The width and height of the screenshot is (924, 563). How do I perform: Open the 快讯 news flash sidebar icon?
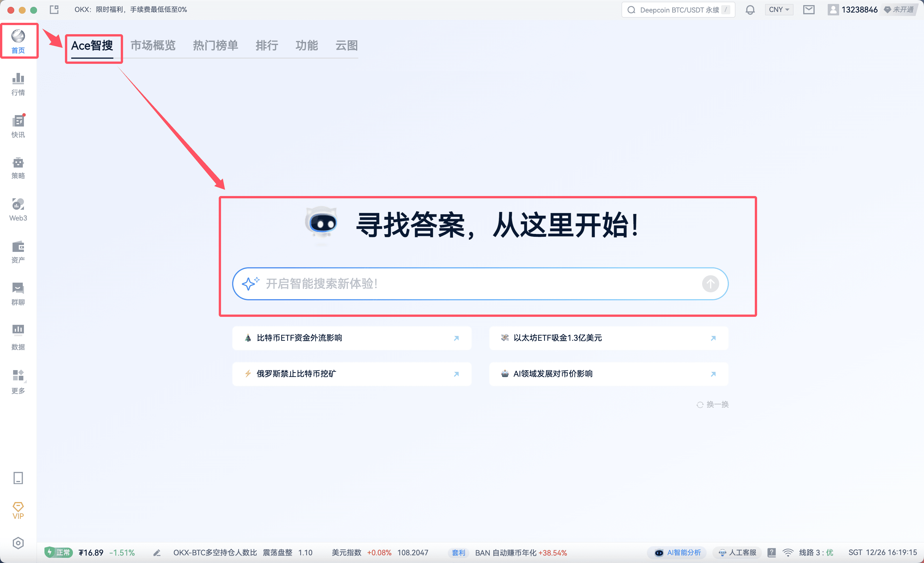pos(18,127)
